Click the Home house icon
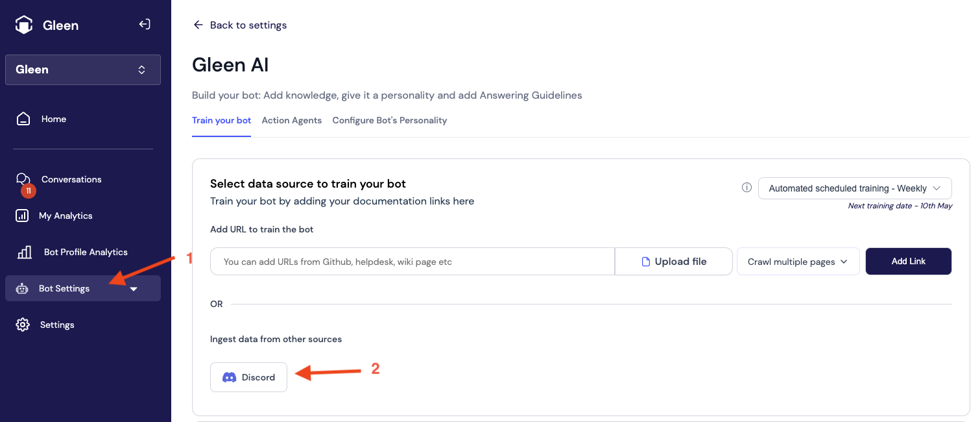 pyautogui.click(x=23, y=119)
